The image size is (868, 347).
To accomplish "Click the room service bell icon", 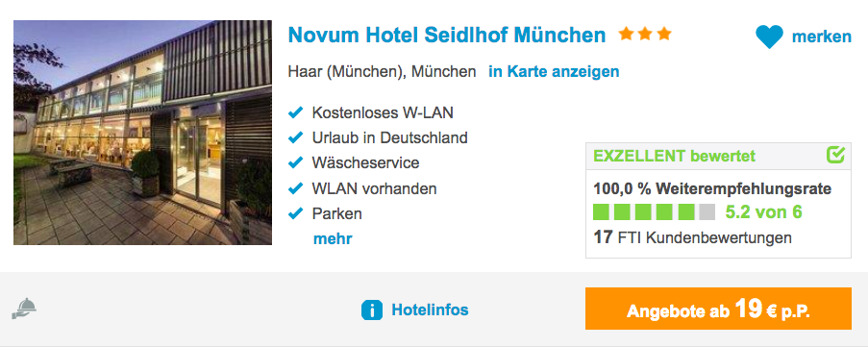I will coord(24,309).
